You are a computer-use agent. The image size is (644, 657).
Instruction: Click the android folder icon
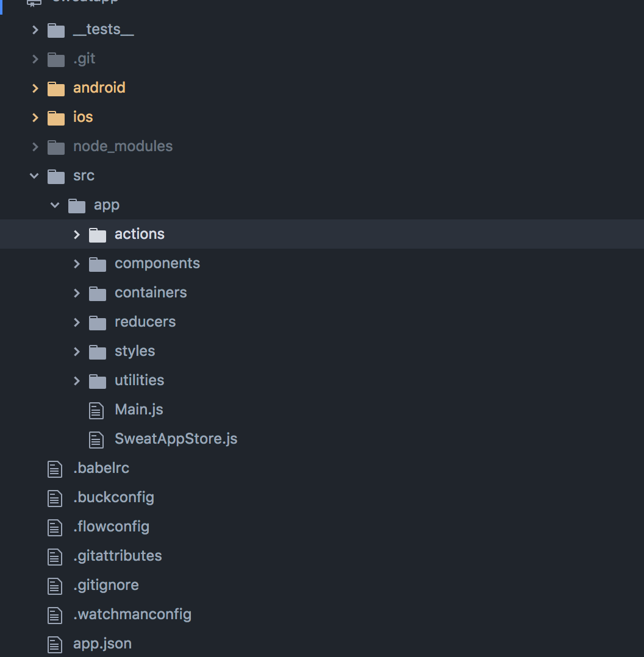tap(55, 88)
